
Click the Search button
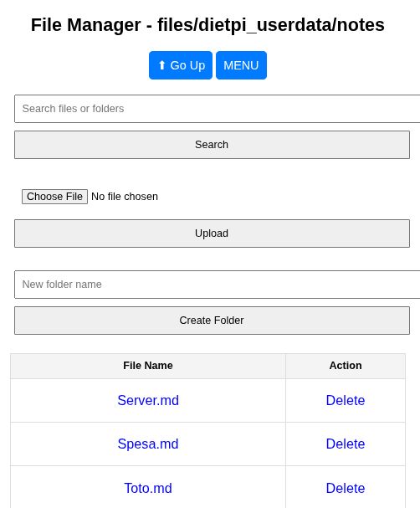tap(213, 145)
